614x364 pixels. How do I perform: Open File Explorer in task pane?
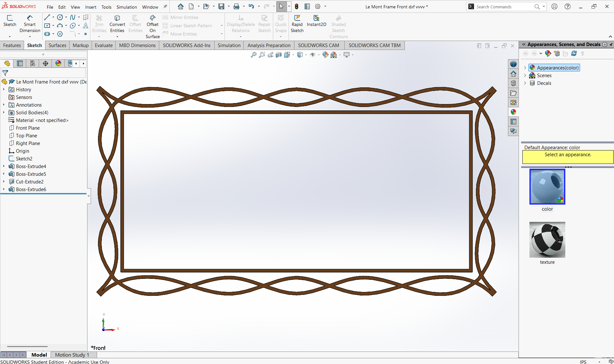pos(513,93)
